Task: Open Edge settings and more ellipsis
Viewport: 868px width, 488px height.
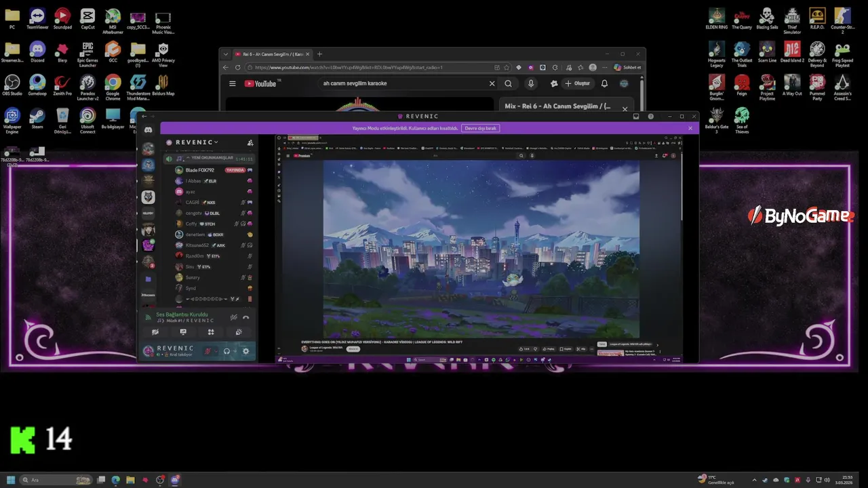Action: tap(604, 67)
